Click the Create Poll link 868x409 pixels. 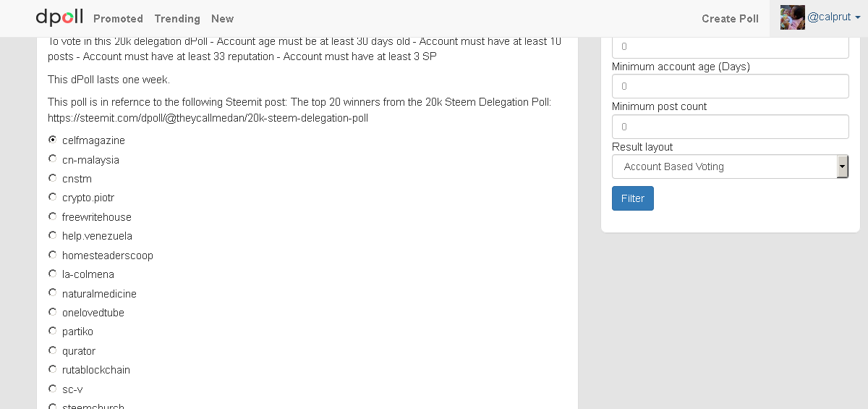(730, 19)
